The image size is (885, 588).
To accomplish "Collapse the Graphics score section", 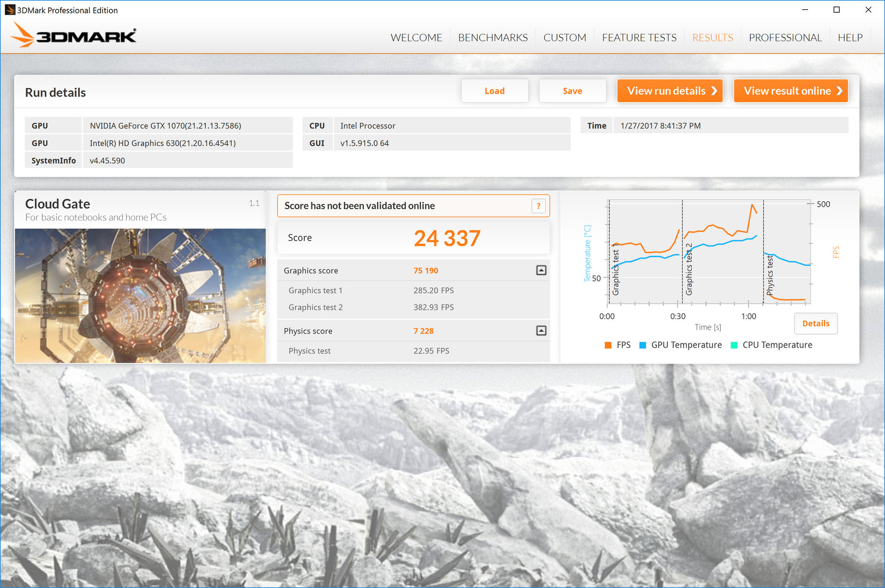I will coord(541,270).
